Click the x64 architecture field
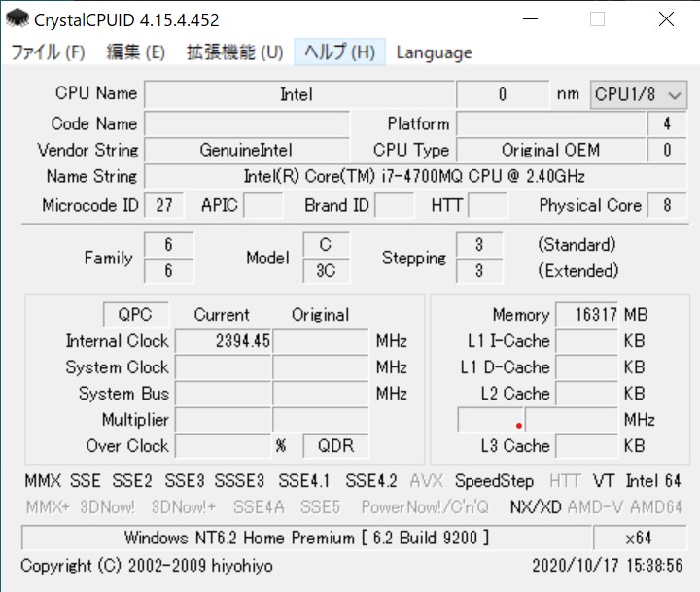Screen dimensions: 700x592 tap(638, 538)
